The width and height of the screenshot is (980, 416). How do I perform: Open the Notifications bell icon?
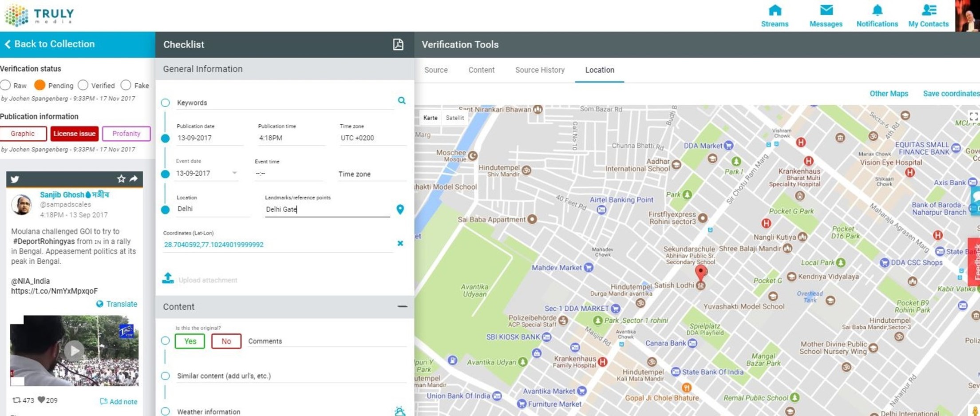877,11
